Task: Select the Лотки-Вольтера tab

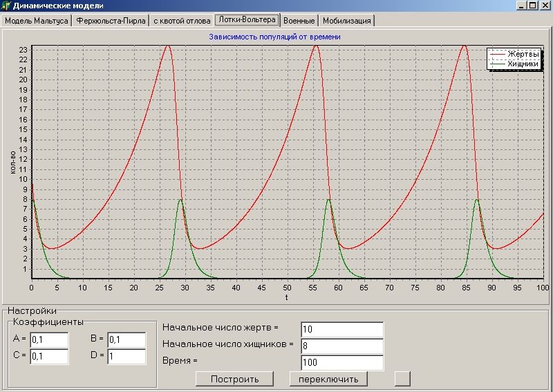Action: 247,19
